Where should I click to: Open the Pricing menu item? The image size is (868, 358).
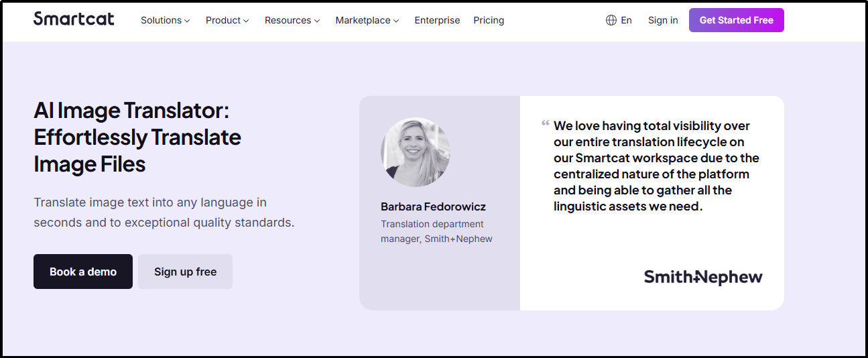point(489,20)
